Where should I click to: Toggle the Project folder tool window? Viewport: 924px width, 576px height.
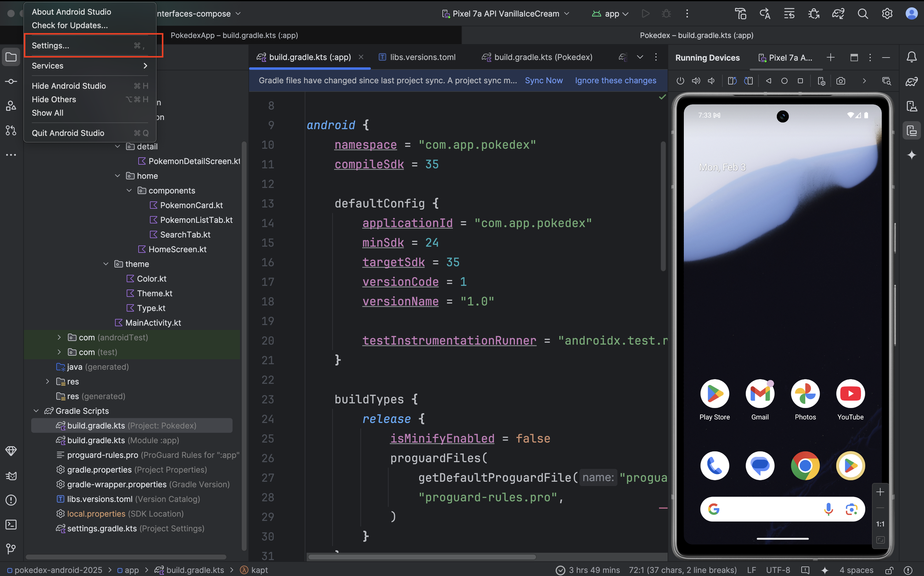click(11, 58)
